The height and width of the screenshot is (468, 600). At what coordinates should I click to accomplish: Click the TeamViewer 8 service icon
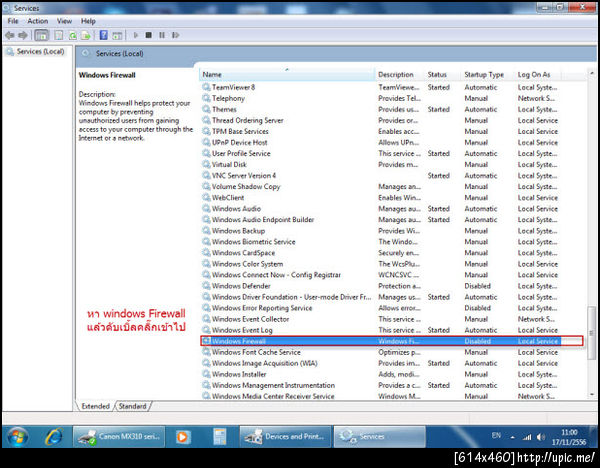[206, 87]
